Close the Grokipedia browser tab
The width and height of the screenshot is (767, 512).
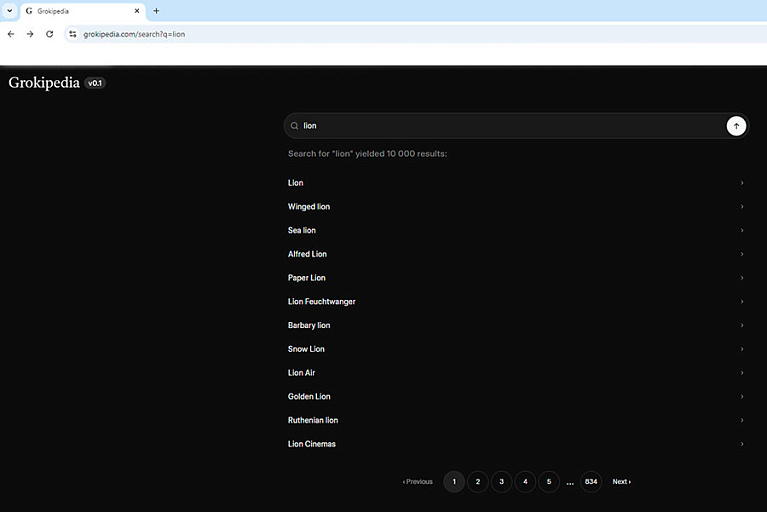[x=137, y=11]
